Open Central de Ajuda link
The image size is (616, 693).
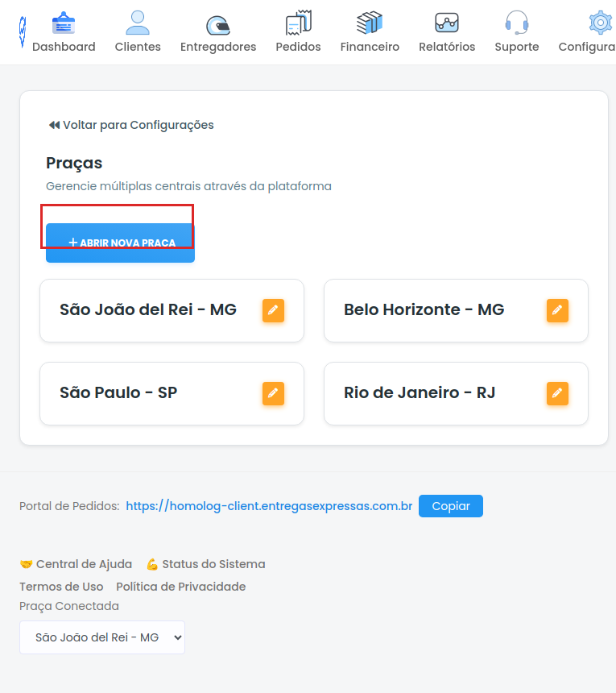point(76,564)
